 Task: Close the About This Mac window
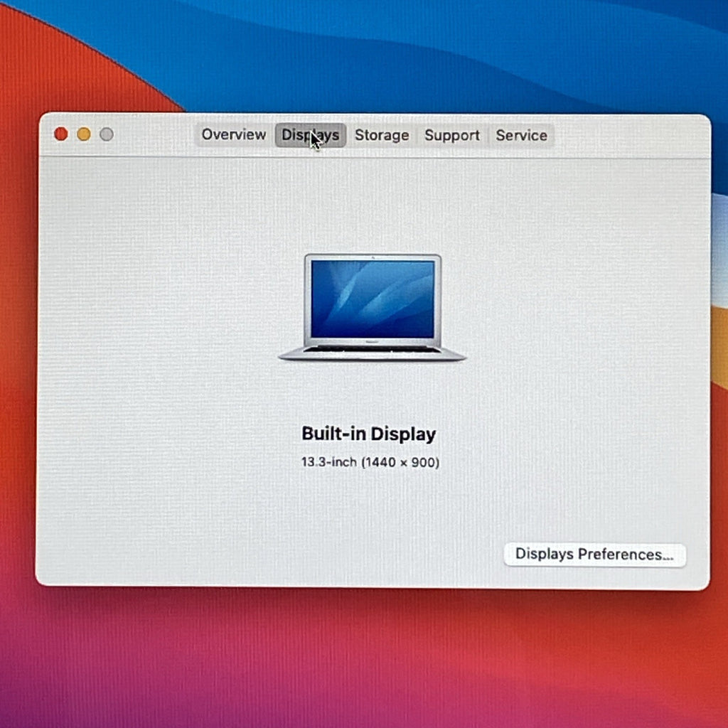pos(61,134)
